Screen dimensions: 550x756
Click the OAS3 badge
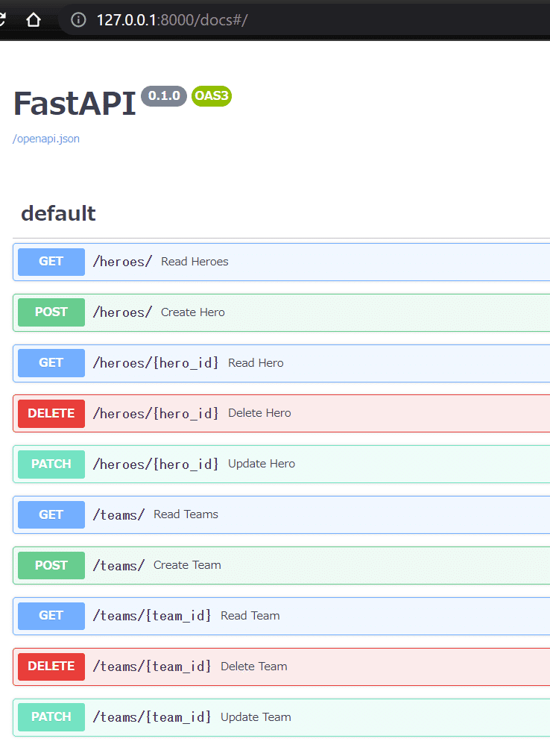tap(212, 96)
